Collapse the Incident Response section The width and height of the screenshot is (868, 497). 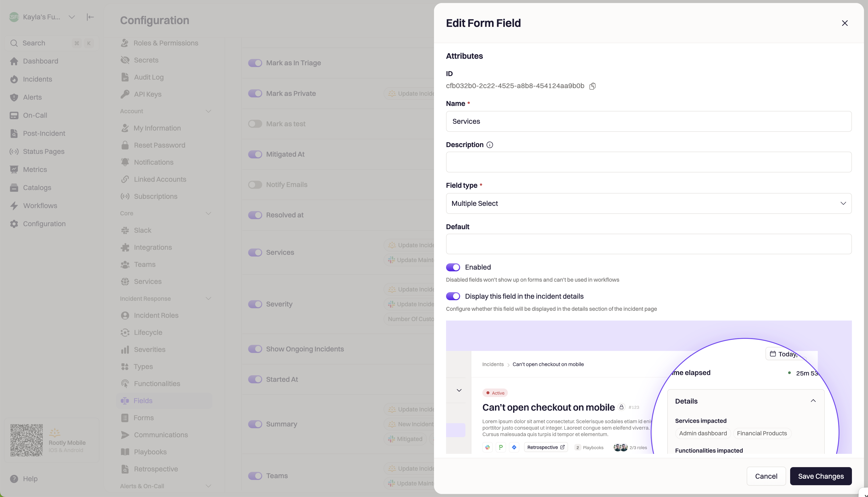(x=208, y=299)
